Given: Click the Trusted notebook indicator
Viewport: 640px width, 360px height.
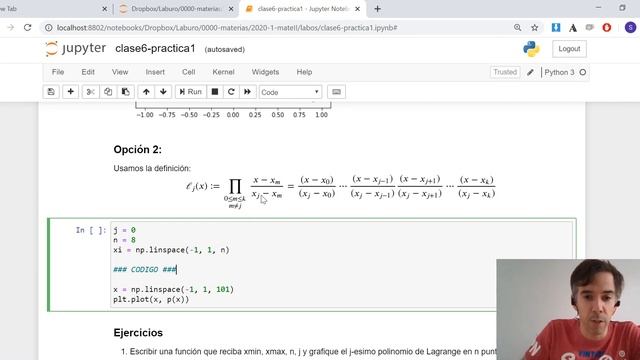Looking at the screenshot, I should pos(505,72).
